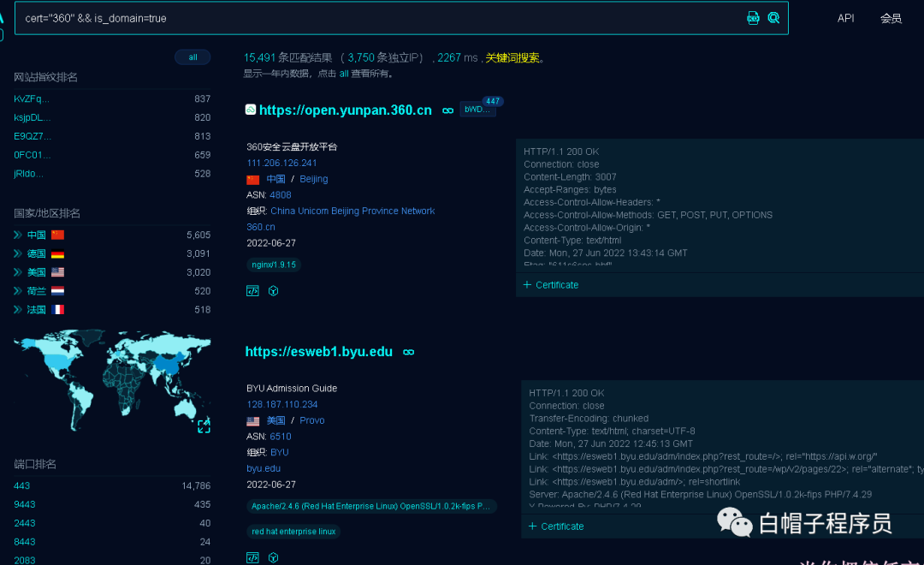Click the IP address 111.206.126.241
924x565 pixels.
(281, 163)
